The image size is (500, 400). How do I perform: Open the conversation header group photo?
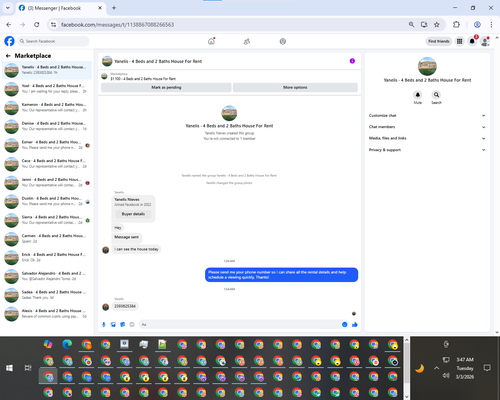(x=107, y=61)
